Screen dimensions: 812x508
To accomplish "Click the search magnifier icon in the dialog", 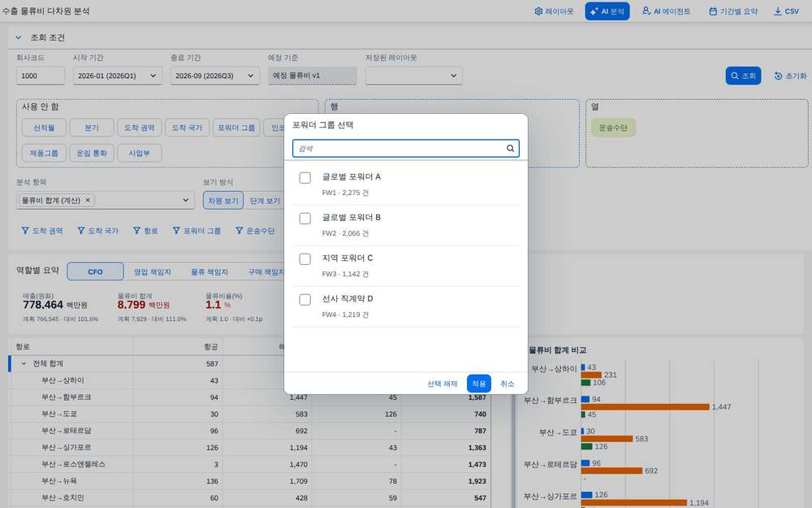I will coord(510,148).
